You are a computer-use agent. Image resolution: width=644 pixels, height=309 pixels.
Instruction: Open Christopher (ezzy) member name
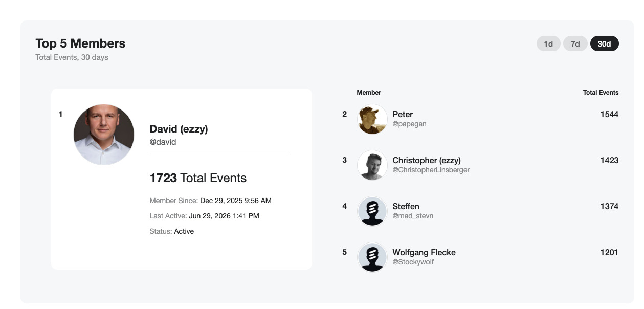point(427,160)
